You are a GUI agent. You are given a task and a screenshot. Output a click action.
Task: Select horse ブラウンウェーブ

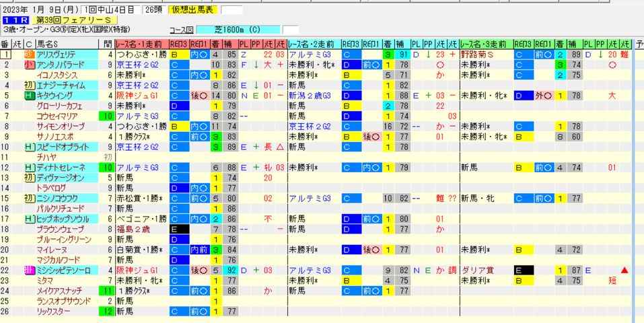tap(67, 229)
